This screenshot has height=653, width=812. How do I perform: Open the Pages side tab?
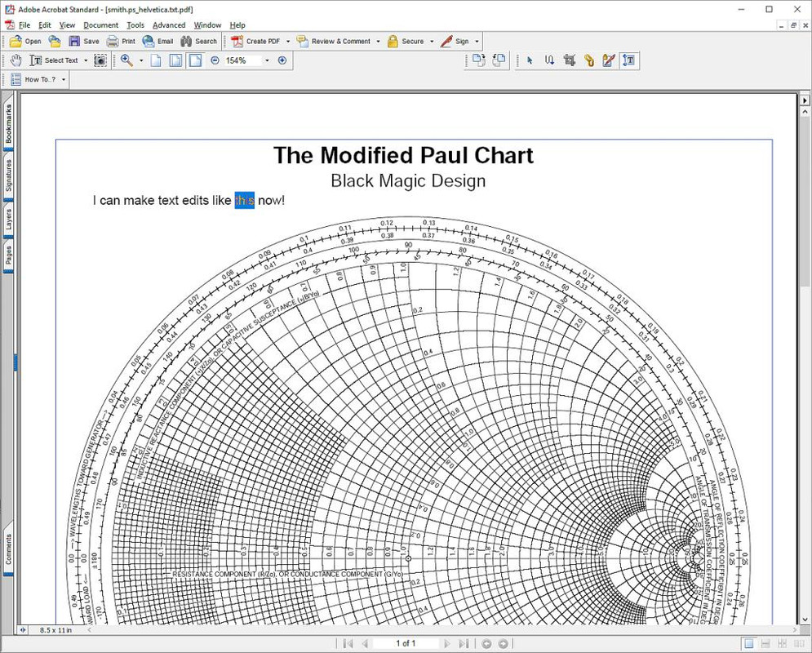(x=8, y=255)
